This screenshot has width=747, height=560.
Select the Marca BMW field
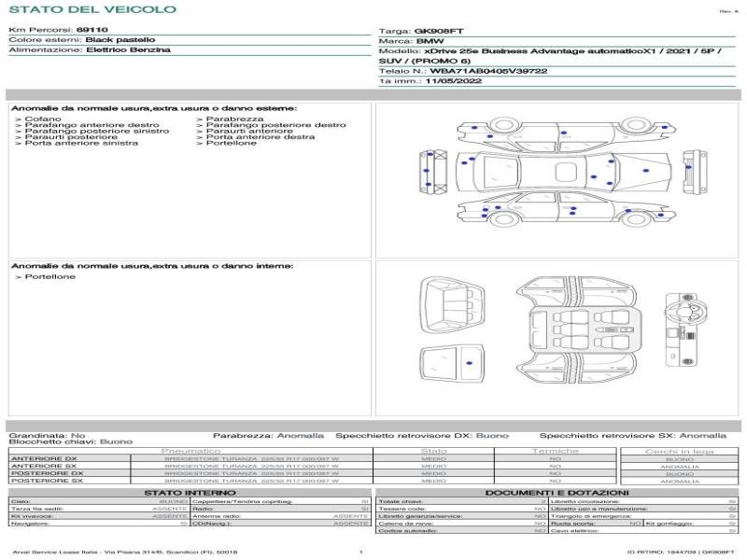pos(411,41)
